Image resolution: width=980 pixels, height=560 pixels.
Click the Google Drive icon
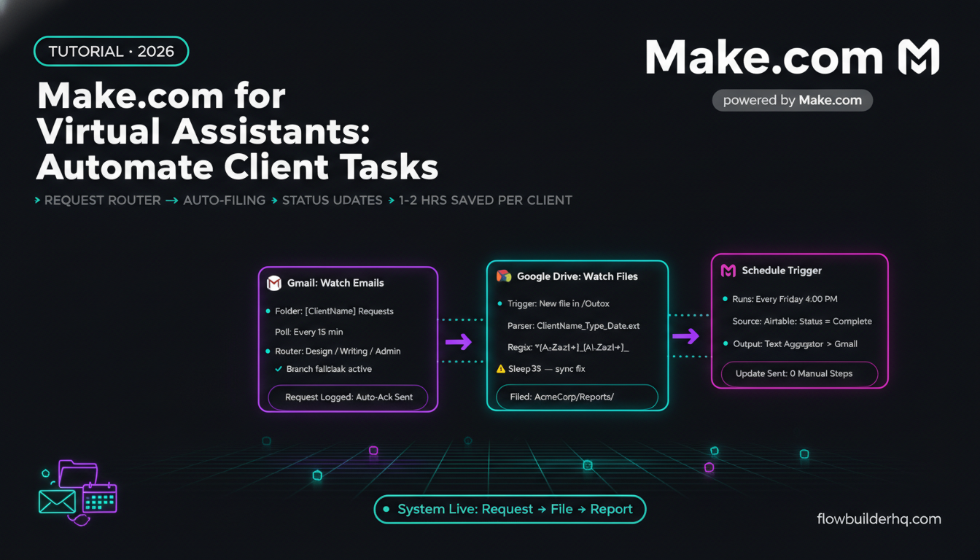point(504,276)
